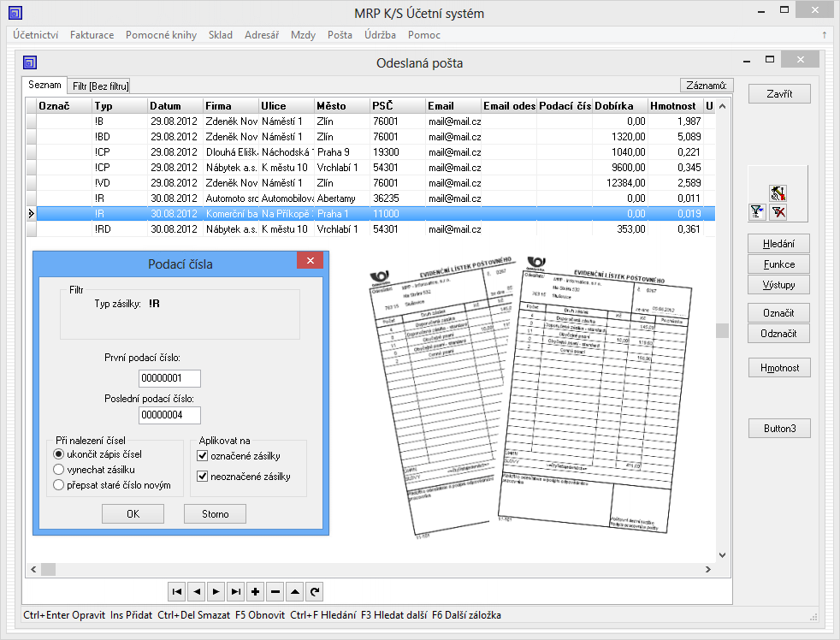The image size is (840, 640).
Task: Open the Údržba menu
Action: [x=381, y=35]
